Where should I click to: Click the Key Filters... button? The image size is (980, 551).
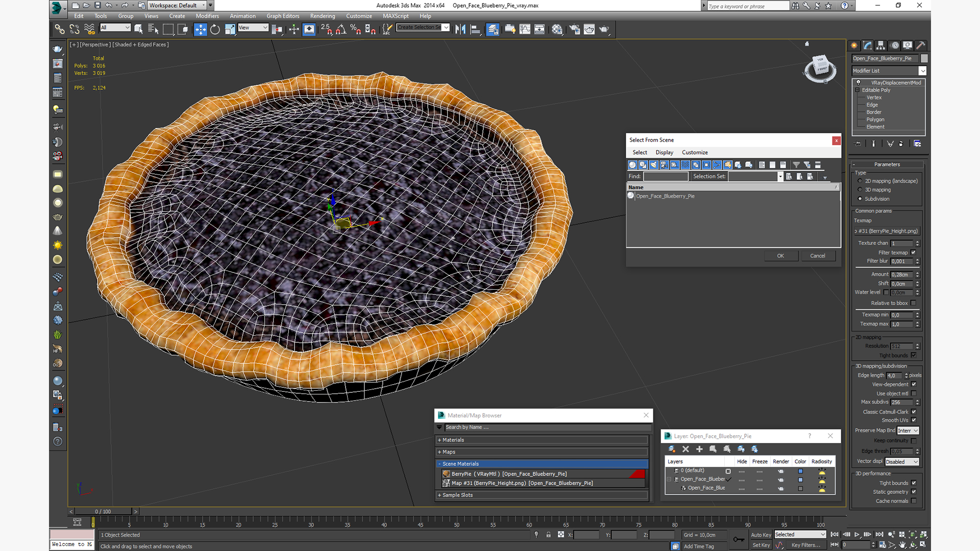806,545
